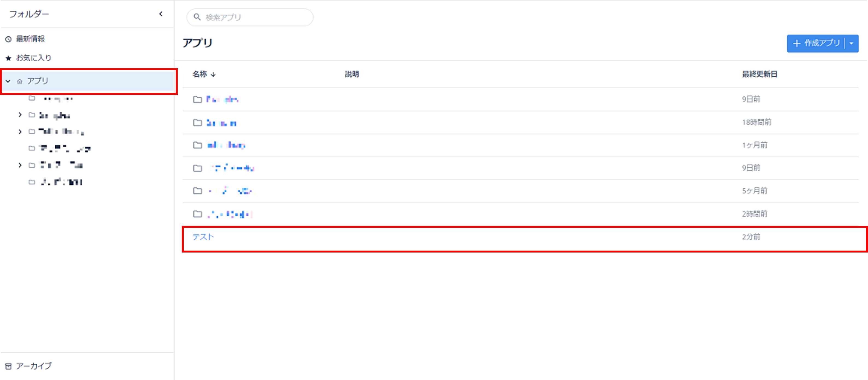Click the clock icon beside 最新情報
868x380 pixels.
pos(8,39)
